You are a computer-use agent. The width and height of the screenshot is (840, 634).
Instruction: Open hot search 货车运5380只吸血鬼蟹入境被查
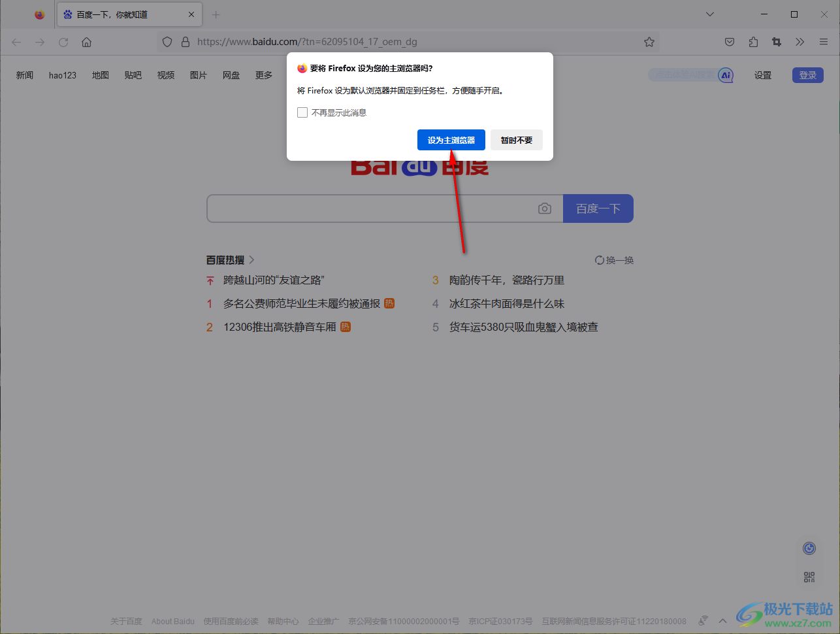point(523,327)
